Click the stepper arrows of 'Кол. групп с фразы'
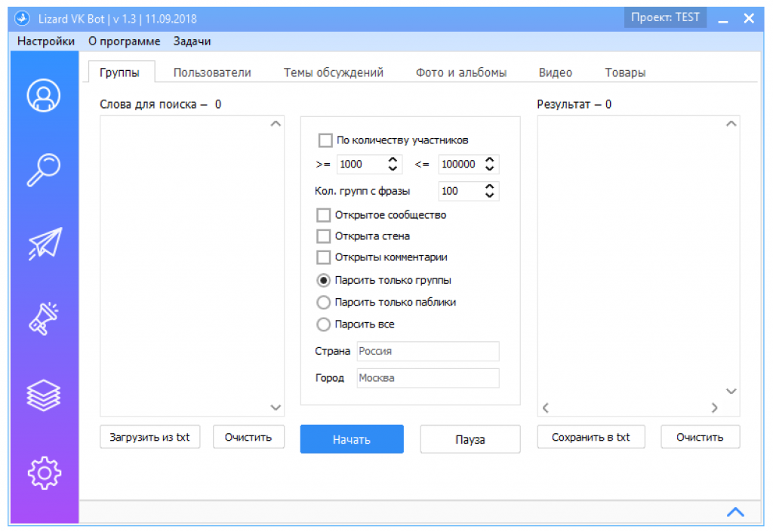This screenshot has width=773, height=532. 489,191
